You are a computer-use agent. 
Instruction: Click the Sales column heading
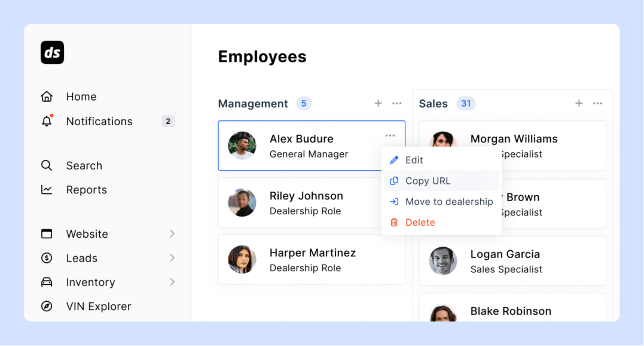click(x=433, y=104)
